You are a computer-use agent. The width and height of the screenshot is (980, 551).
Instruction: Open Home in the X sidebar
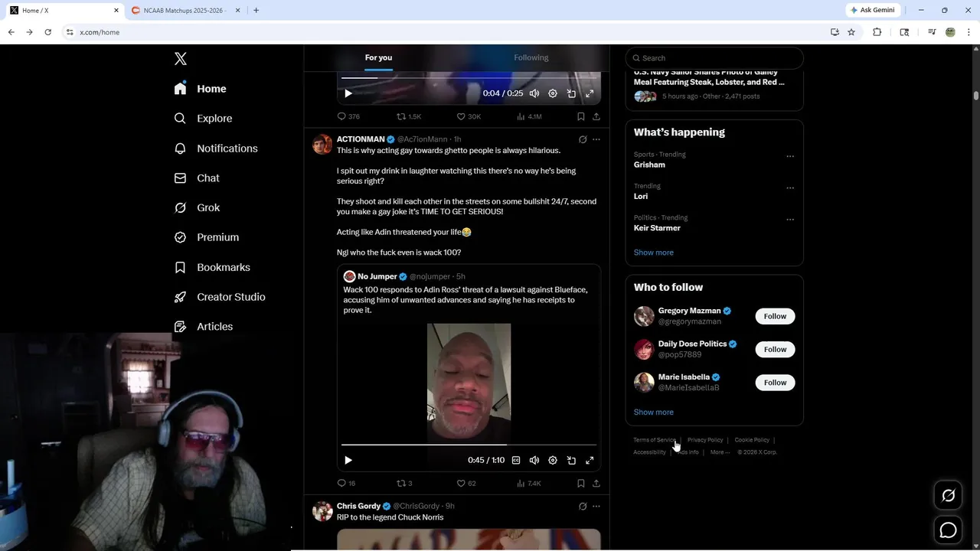(200, 89)
